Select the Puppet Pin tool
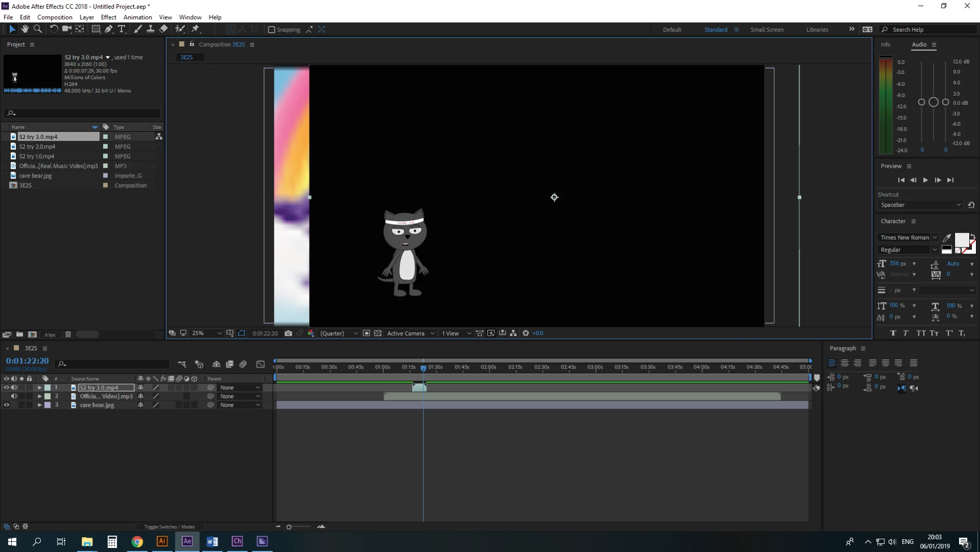The width and height of the screenshot is (980, 552). click(196, 29)
